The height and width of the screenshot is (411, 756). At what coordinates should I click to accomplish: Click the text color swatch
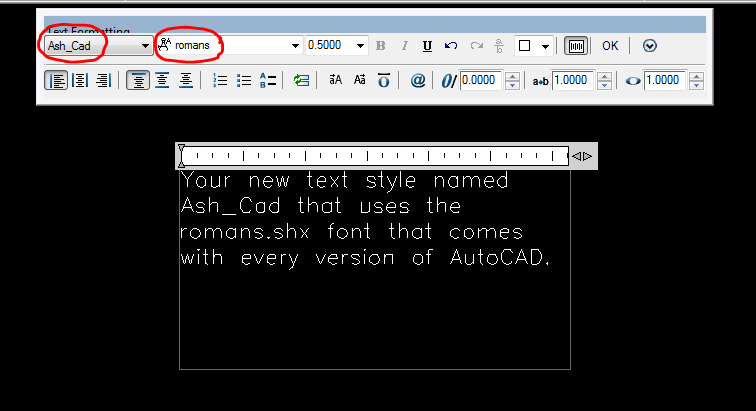click(x=525, y=46)
